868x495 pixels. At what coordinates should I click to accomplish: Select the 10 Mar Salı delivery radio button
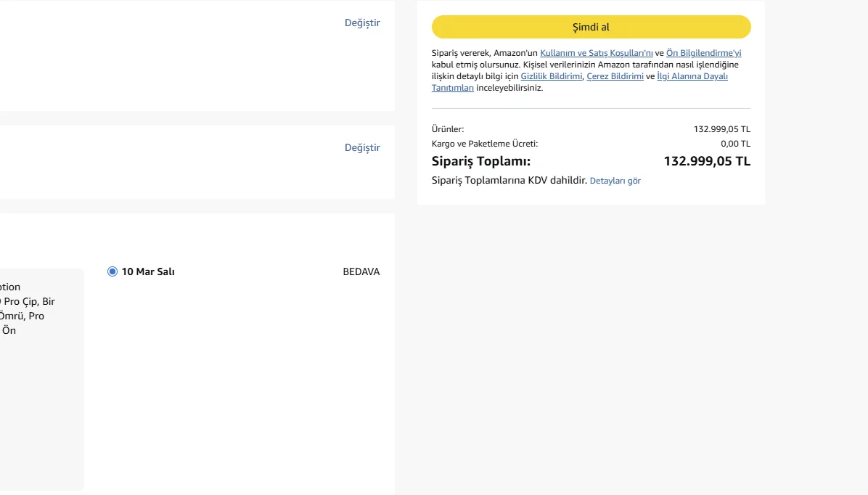click(x=112, y=271)
